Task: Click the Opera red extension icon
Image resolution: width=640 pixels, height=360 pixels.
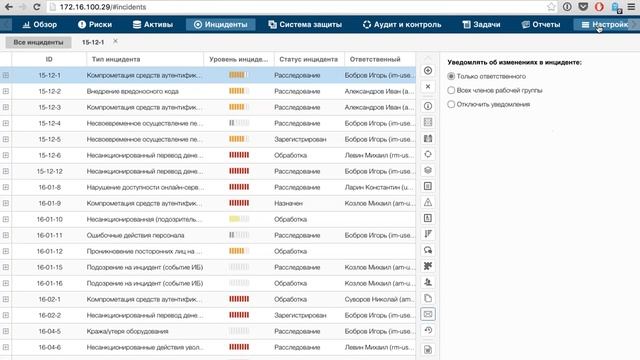Action: [599, 7]
